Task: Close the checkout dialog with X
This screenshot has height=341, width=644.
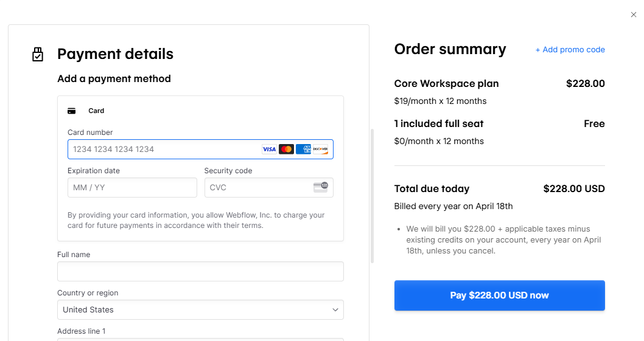Action: (x=633, y=15)
